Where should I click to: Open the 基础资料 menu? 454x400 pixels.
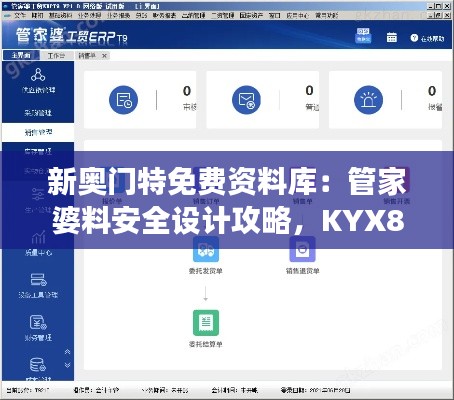(60, 15)
